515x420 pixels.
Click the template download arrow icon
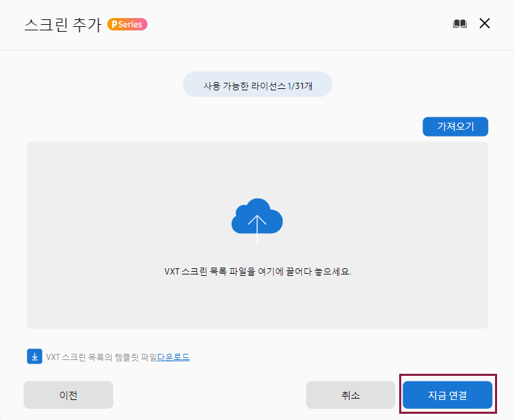pyautogui.click(x=34, y=357)
